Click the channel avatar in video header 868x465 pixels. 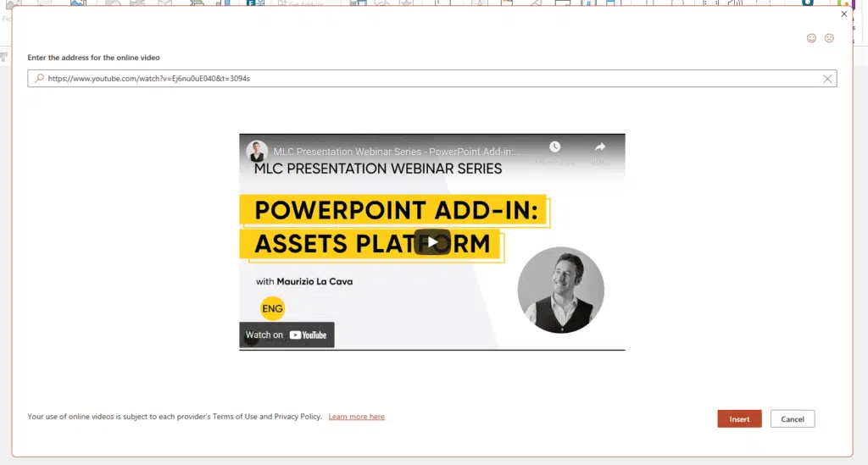point(257,152)
